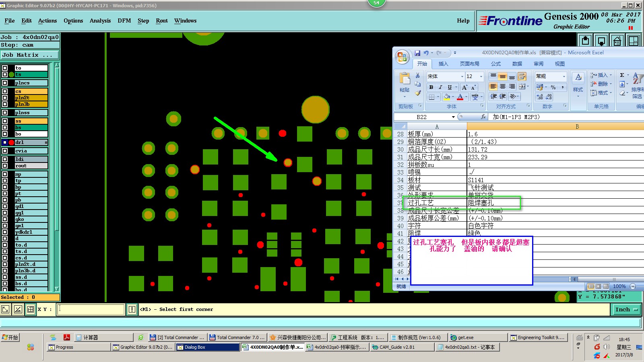Open number format dropdown showing 常规
Viewport: 644px width, 362px height.
(564, 76)
